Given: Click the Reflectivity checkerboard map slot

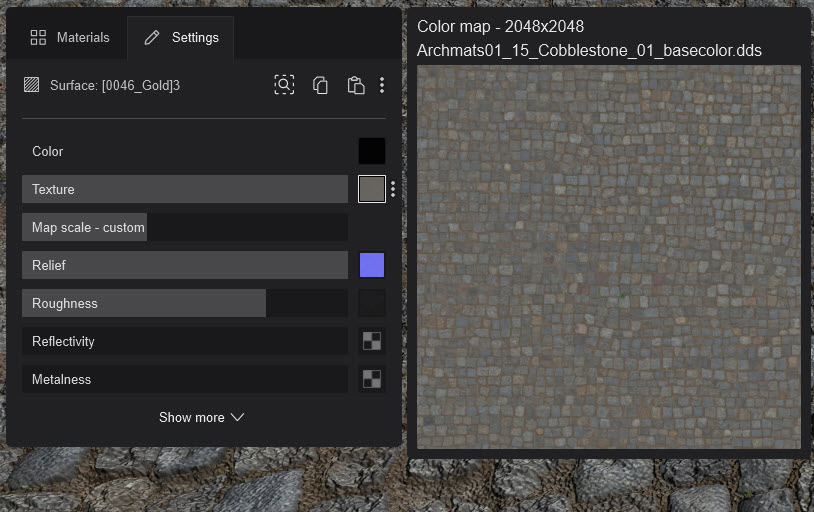Looking at the screenshot, I should (x=372, y=341).
